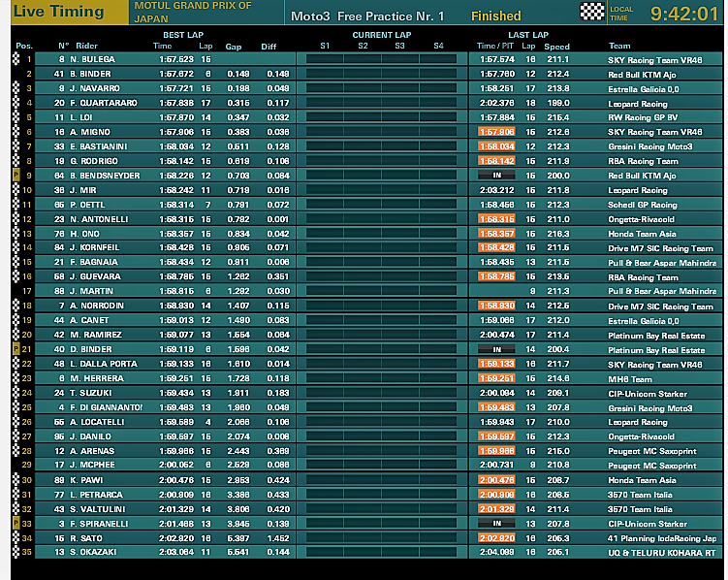
Task: Click team name MH6 Team
Action: 630,379
